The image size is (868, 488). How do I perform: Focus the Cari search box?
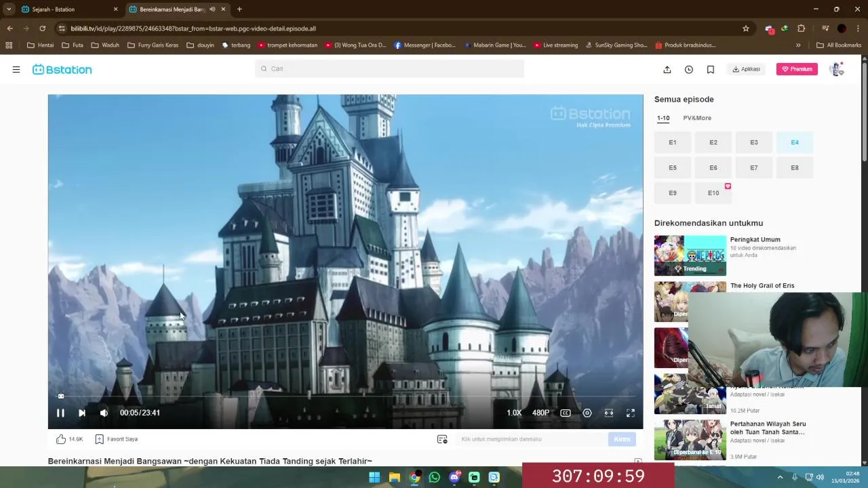coord(389,68)
